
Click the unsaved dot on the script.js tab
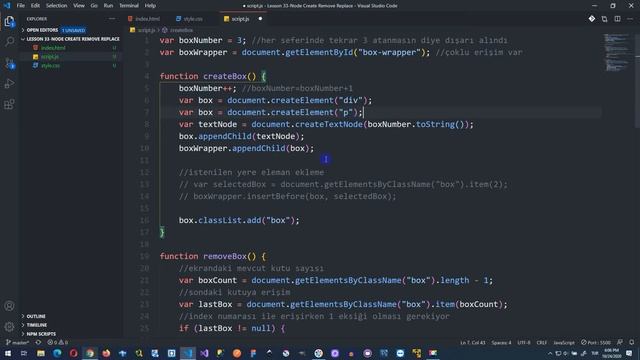(260, 19)
